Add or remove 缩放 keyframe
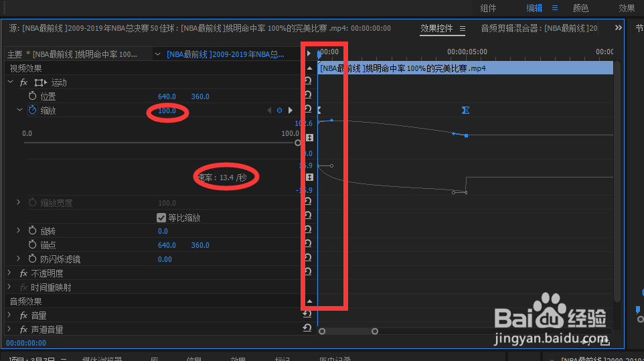 [x=279, y=110]
